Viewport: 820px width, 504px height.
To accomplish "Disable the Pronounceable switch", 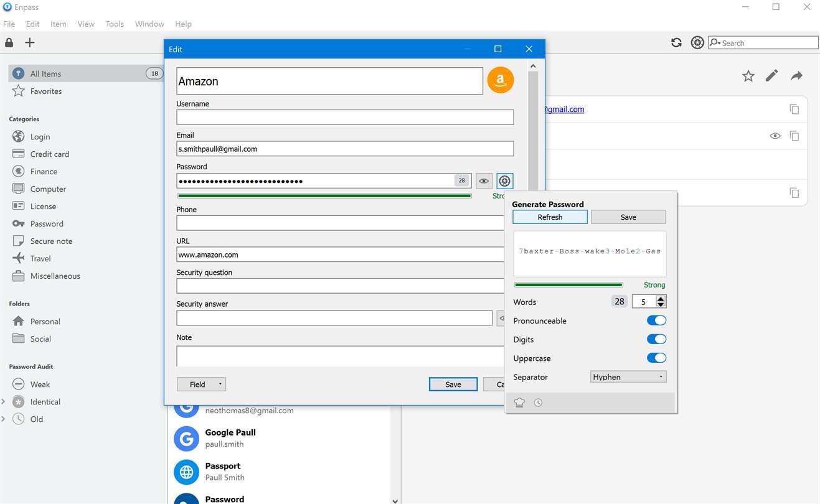I will coord(656,320).
